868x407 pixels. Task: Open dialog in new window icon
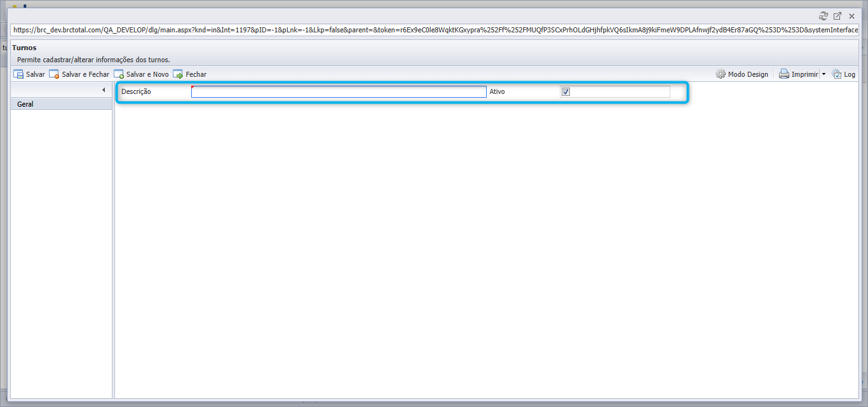coord(837,16)
